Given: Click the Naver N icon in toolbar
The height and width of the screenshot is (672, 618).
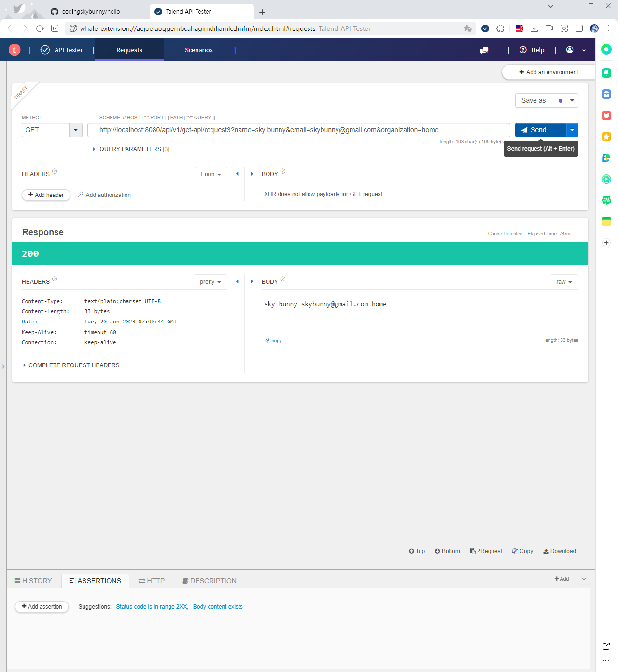Looking at the screenshot, I should coord(55,28).
